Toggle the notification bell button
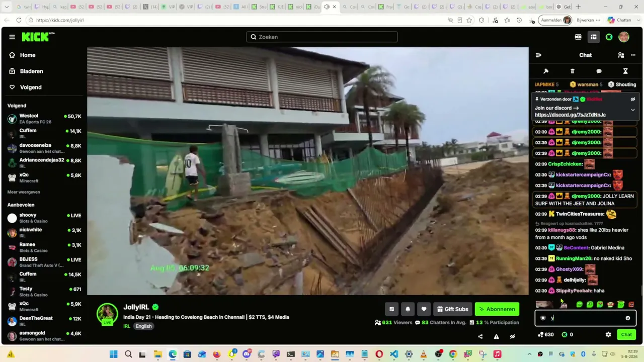The image size is (644, 362). click(x=408, y=309)
